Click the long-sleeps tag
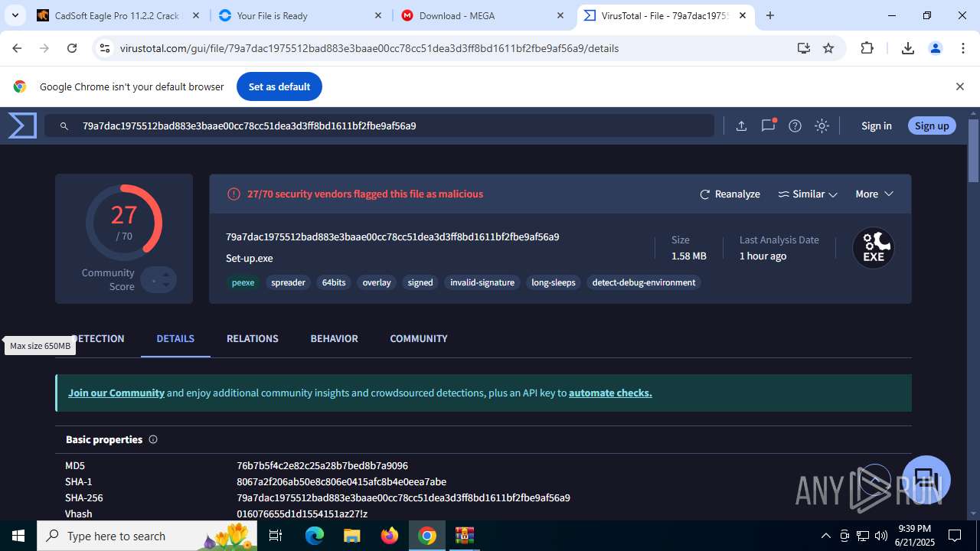Viewport: 980px width, 551px height. click(x=554, y=282)
